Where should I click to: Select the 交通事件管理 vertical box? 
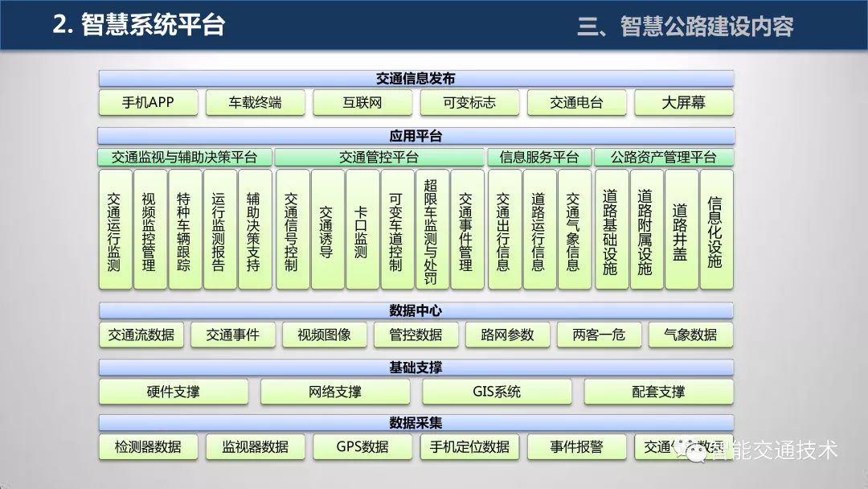467,229
